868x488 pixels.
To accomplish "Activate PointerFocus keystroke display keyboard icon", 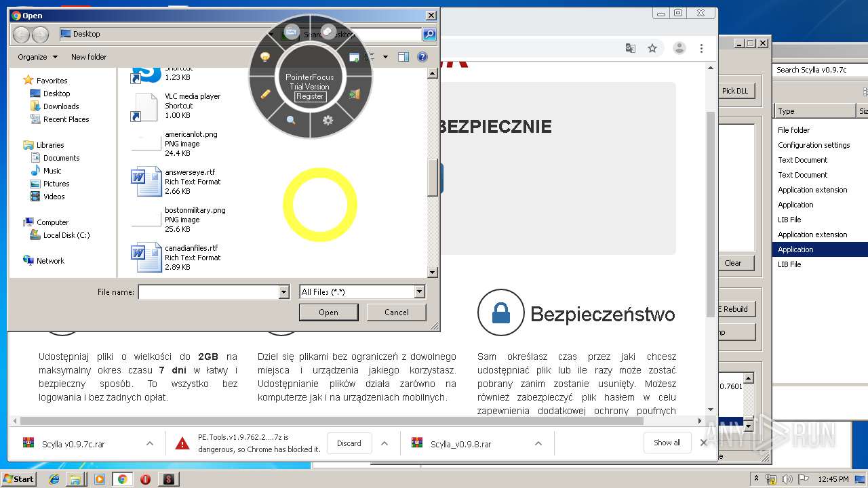I will pyautogui.click(x=292, y=31).
